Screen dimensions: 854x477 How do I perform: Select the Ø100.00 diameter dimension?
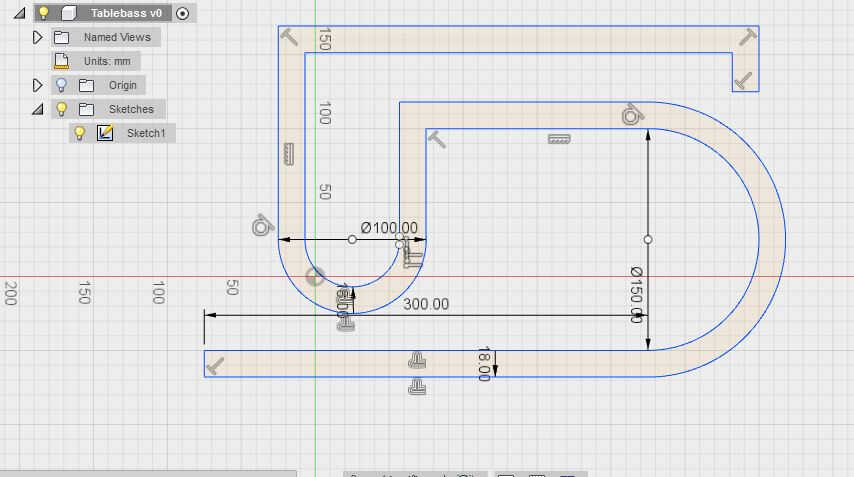389,228
